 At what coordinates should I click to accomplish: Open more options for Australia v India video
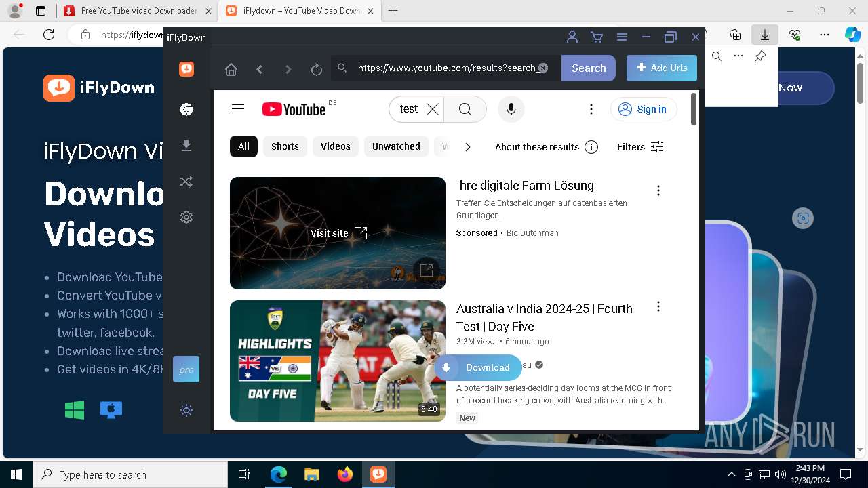(658, 307)
